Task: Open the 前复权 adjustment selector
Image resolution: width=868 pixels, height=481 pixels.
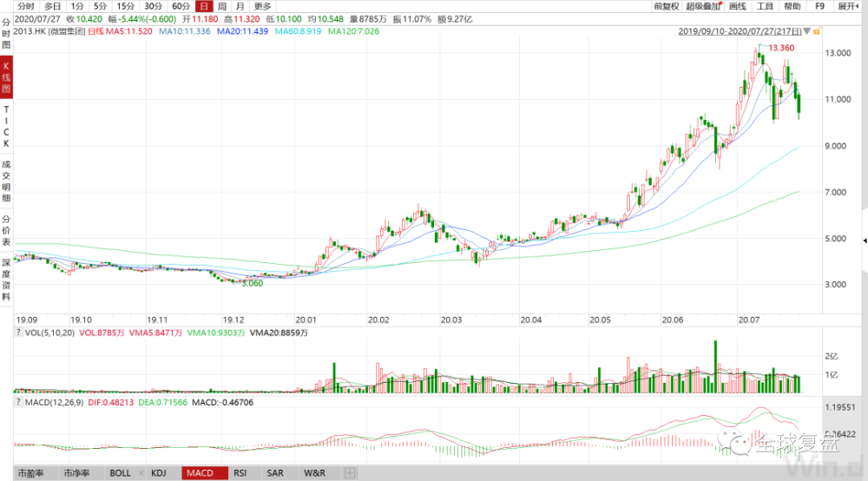Action: click(x=666, y=6)
